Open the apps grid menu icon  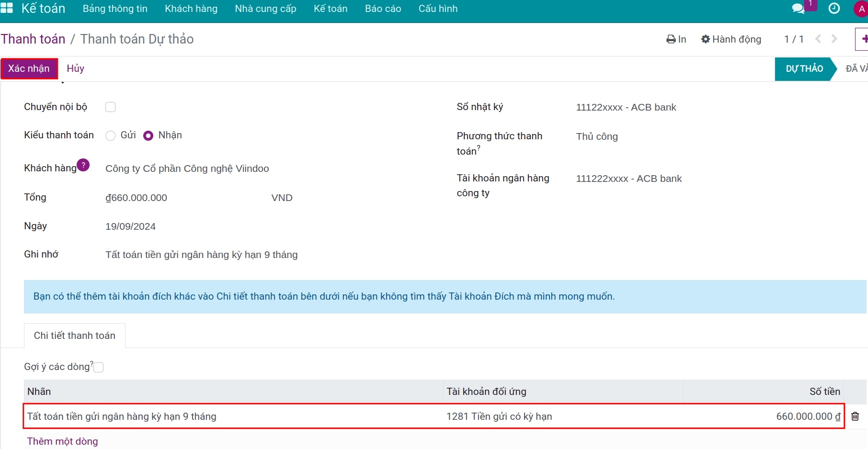click(x=7, y=9)
